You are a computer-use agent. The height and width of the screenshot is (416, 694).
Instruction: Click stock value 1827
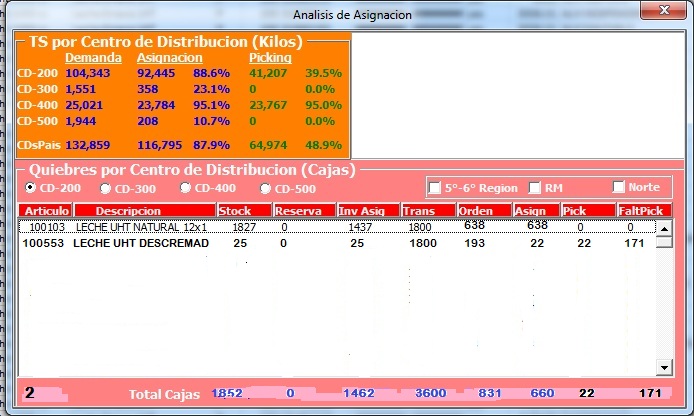[244, 227]
